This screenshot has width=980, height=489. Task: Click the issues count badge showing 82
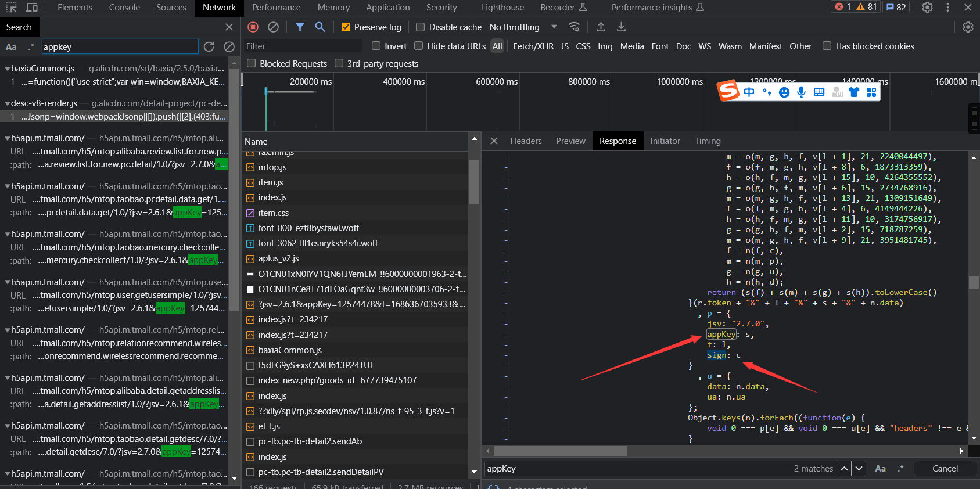(896, 7)
